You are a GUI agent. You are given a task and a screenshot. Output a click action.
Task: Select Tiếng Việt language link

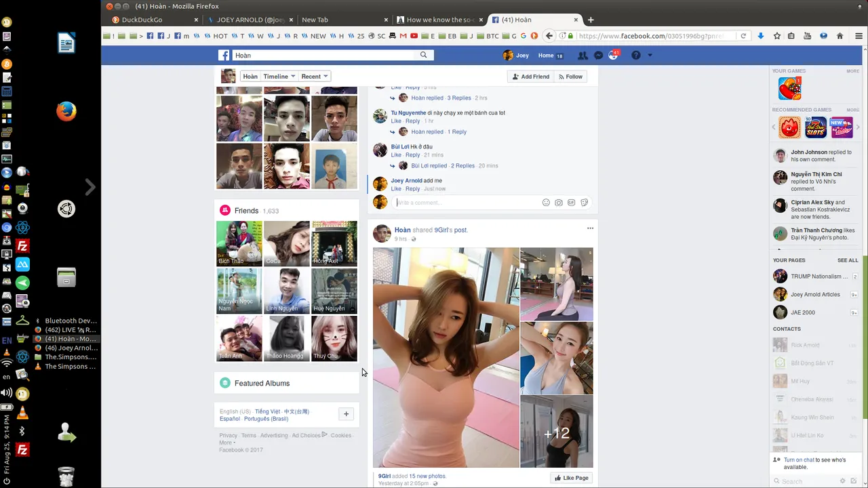click(x=267, y=411)
